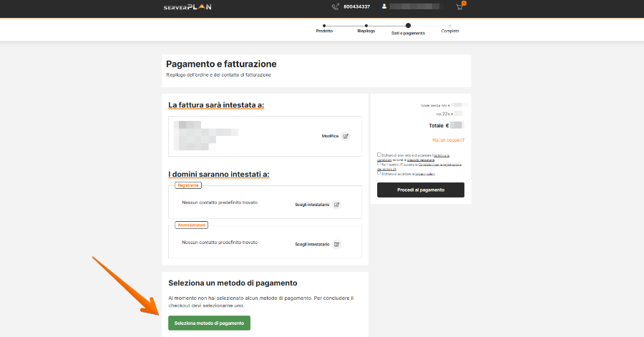Click the 800434337 phone number
Viewport: 644px width, 337px height.
tap(356, 7)
